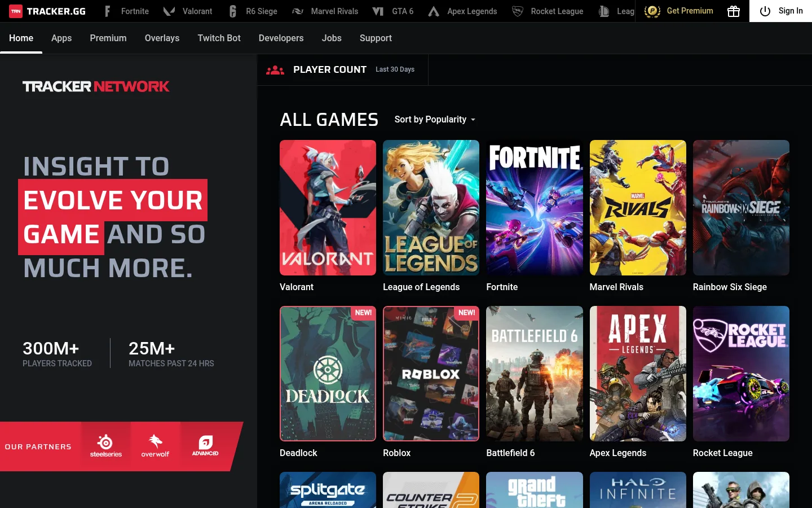The width and height of the screenshot is (812, 508).
Task: Click the League of Legends title text
Action: click(421, 287)
